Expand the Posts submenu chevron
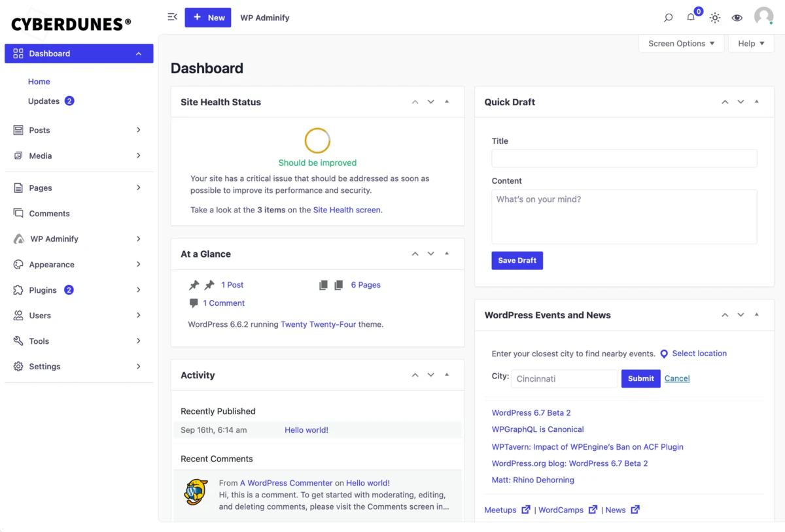 (x=139, y=130)
